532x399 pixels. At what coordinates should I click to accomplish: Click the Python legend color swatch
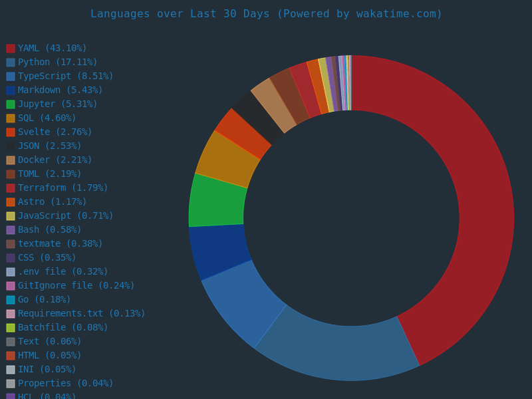click(x=11, y=62)
